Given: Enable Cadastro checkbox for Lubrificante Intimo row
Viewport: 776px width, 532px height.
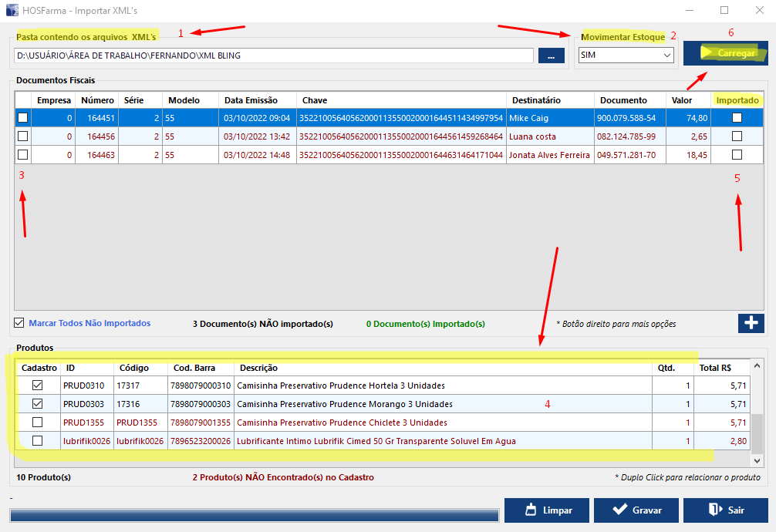Looking at the screenshot, I should [x=37, y=441].
